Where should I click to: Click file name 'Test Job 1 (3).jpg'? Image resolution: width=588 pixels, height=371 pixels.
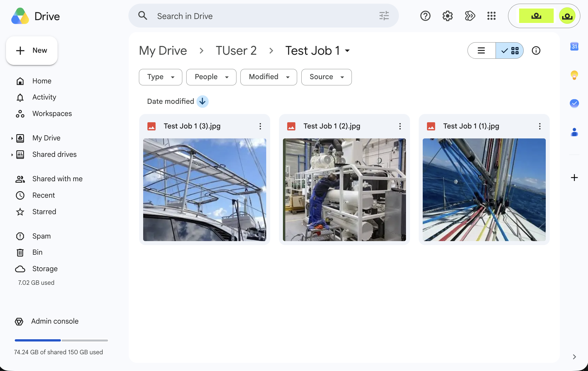coord(192,126)
